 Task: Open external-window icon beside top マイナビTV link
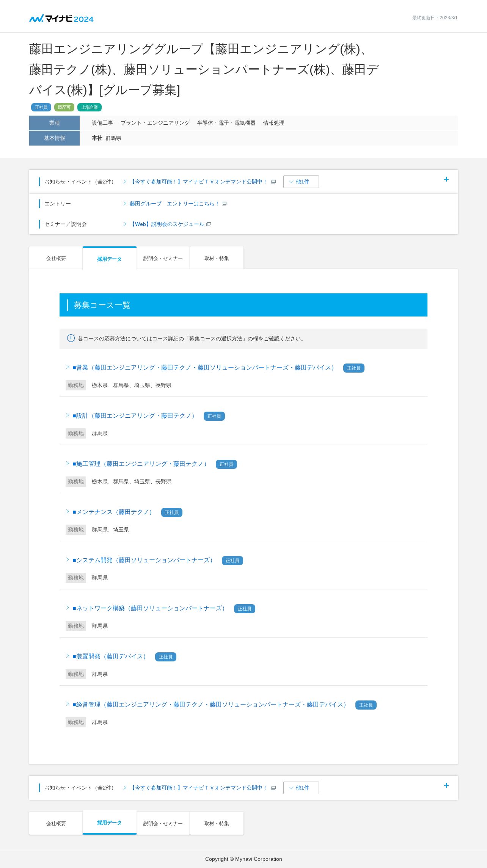(x=273, y=182)
